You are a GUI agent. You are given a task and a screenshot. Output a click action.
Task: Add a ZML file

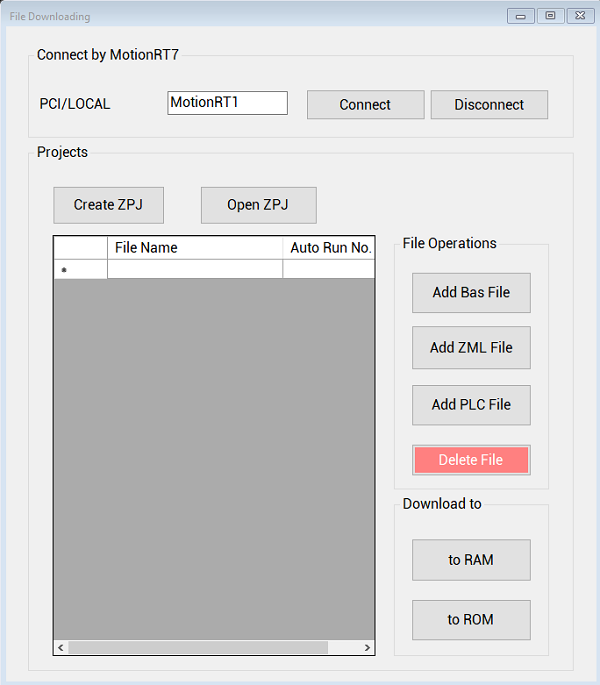pyautogui.click(x=471, y=348)
